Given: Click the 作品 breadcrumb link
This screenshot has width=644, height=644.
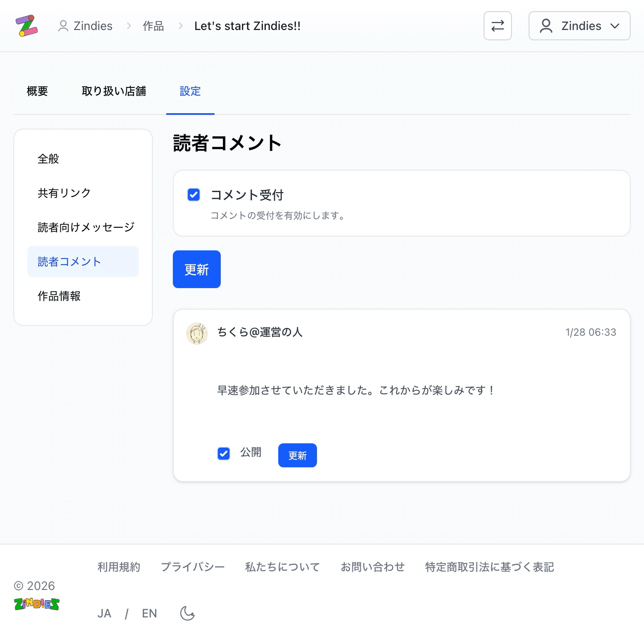Looking at the screenshot, I should (153, 26).
